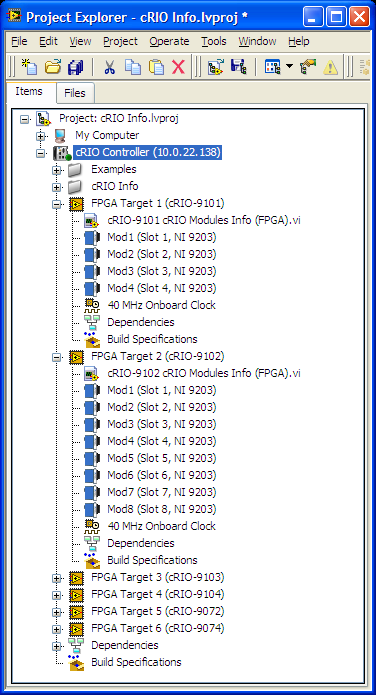Click the FPGA Target 2 chip icon
The width and height of the screenshot is (376, 695).
76,357
